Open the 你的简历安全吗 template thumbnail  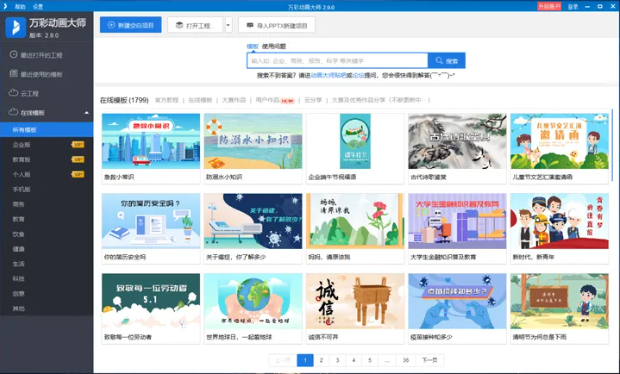point(151,221)
